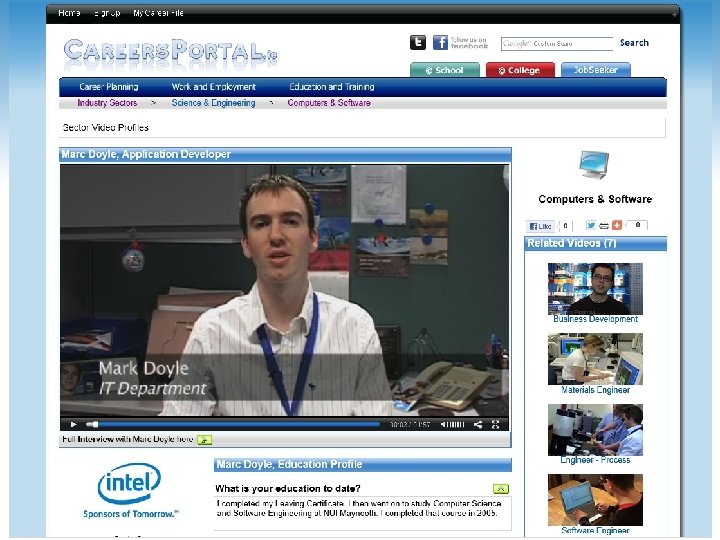Go to Science & Engineering breadcrumb

coord(214,103)
